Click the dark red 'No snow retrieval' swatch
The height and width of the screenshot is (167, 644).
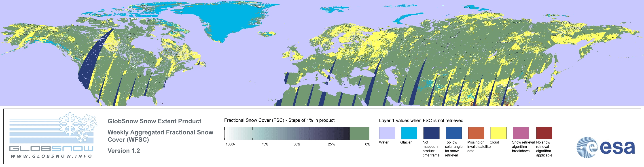[x=544, y=133]
